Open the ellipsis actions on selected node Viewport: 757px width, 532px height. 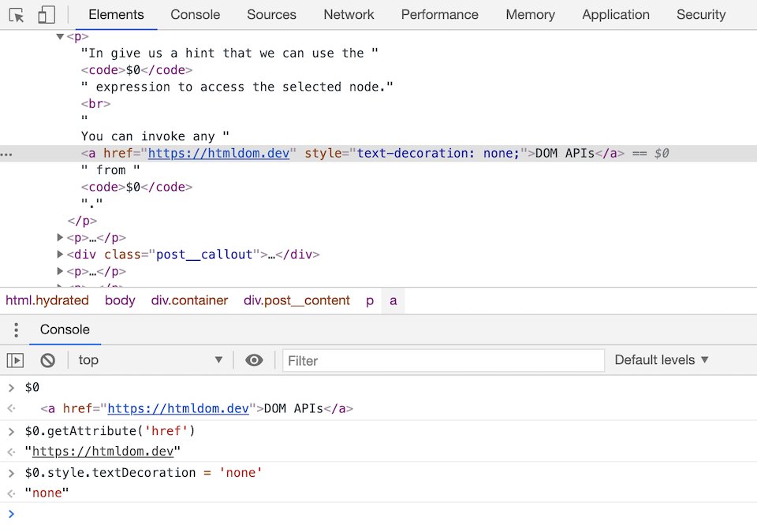click(6, 154)
